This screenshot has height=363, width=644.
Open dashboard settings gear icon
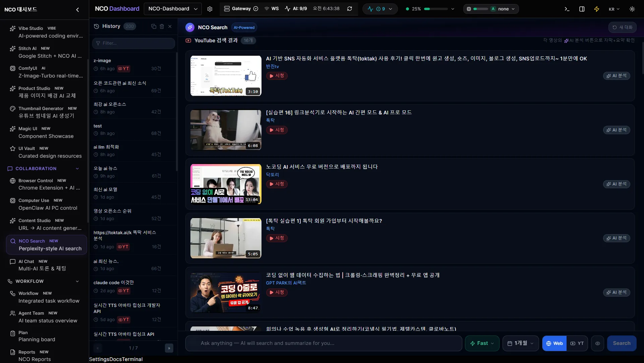click(x=210, y=9)
